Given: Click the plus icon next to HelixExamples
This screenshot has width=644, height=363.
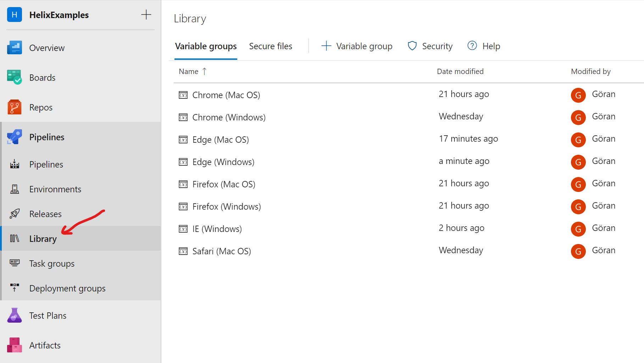Looking at the screenshot, I should pyautogui.click(x=146, y=15).
